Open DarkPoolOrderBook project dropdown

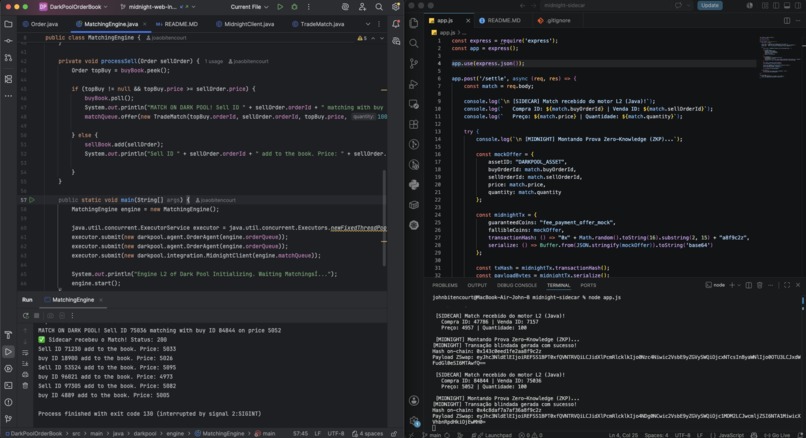point(74,7)
